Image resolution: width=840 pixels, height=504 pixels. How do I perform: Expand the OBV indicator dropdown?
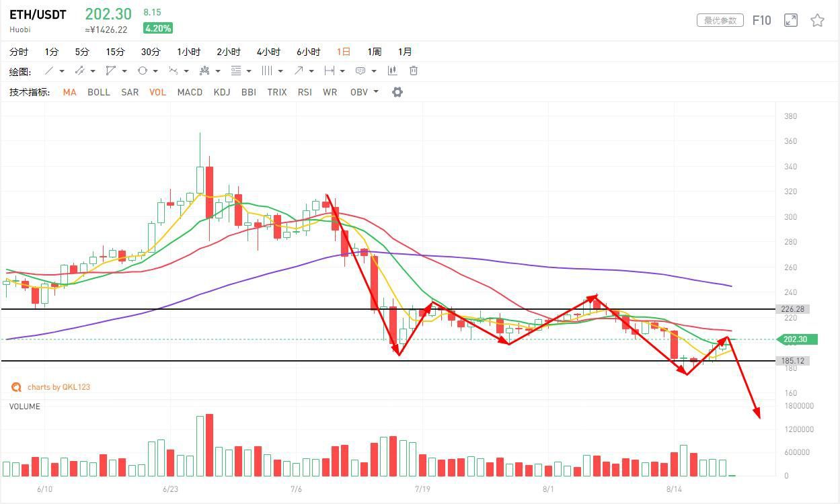pos(374,92)
